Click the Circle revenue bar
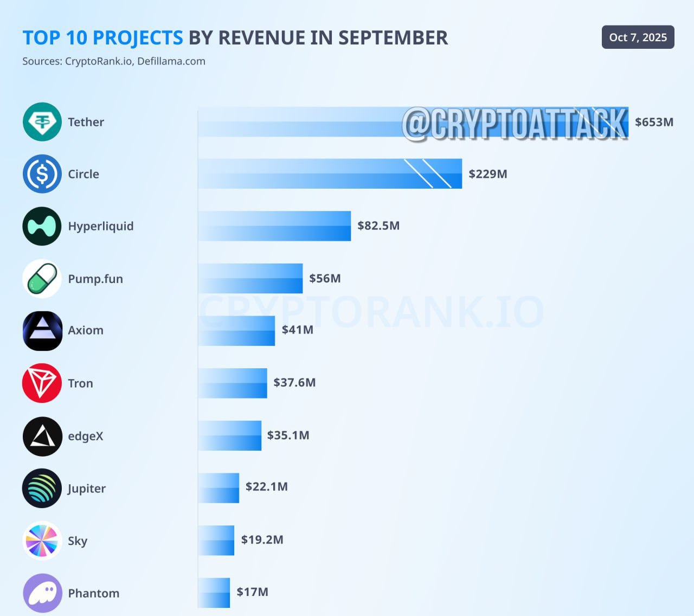This screenshot has height=616, width=694. pyautogui.click(x=330, y=174)
